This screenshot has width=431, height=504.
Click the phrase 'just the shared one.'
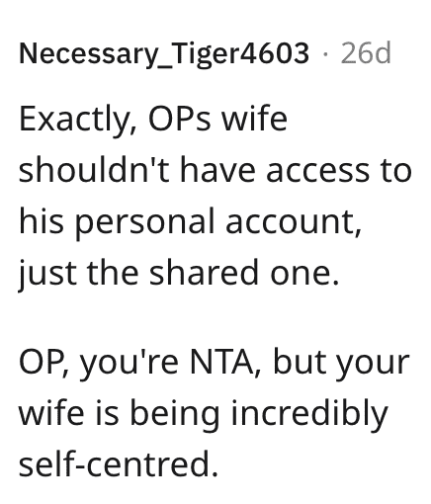[178, 274]
